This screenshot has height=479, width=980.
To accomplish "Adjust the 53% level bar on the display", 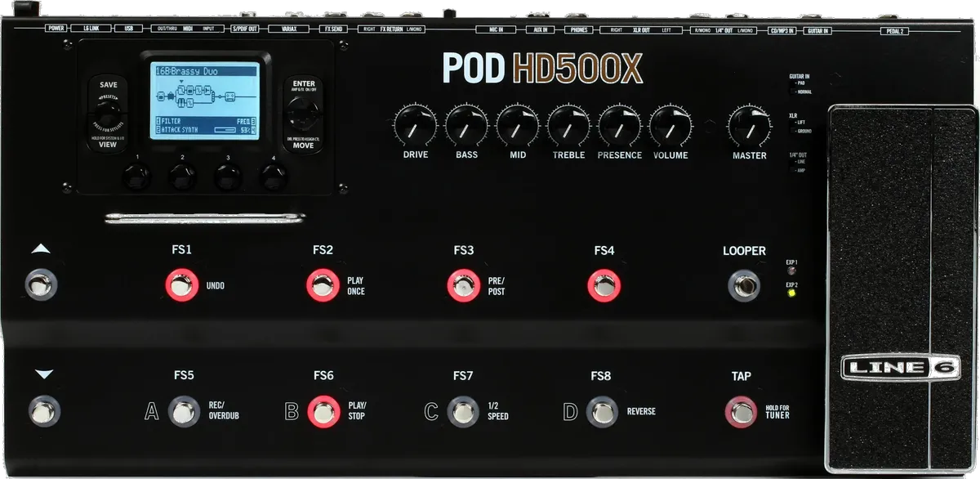I will [225, 128].
